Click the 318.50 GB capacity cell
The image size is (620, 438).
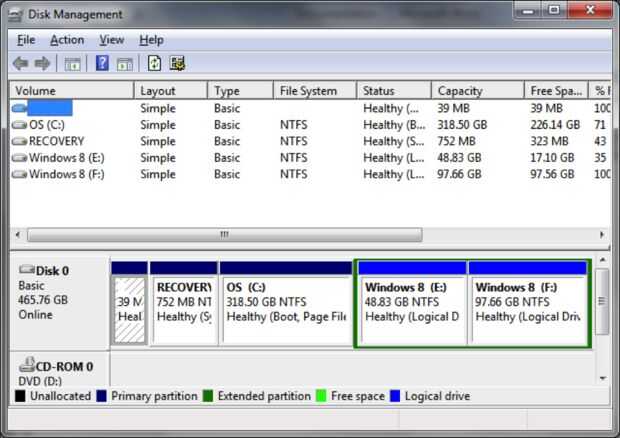(x=462, y=125)
